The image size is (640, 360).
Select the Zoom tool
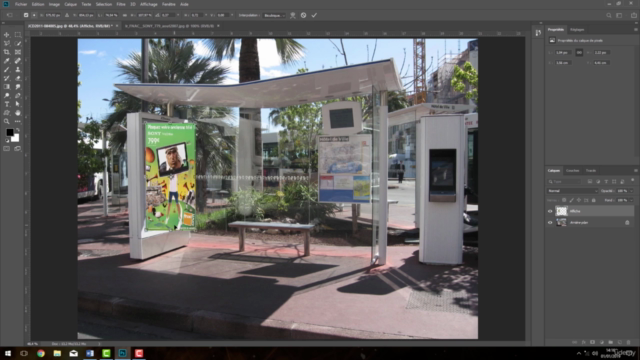7,121
